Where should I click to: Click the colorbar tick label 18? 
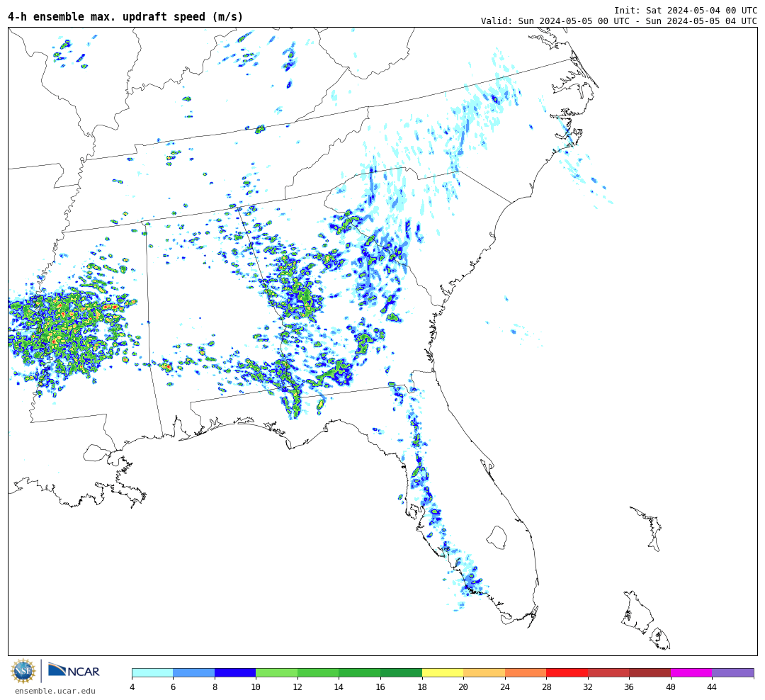point(422,687)
